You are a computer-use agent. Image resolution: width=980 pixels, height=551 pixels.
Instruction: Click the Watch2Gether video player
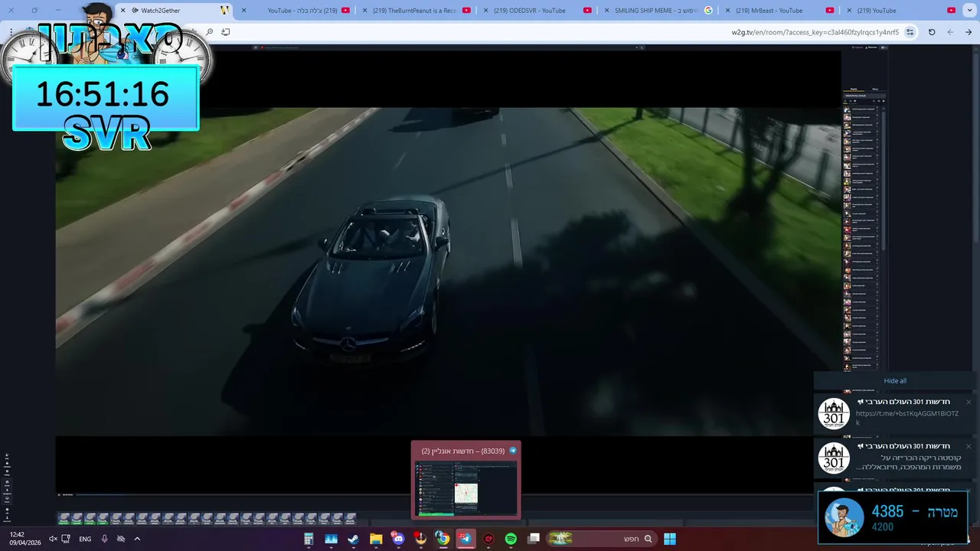click(448, 272)
